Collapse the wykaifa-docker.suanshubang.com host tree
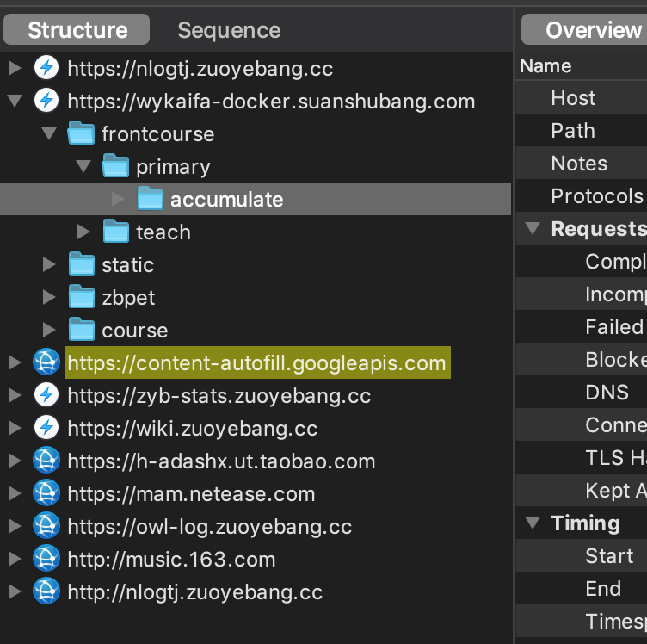The image size is (647, 644). [15, 101]
